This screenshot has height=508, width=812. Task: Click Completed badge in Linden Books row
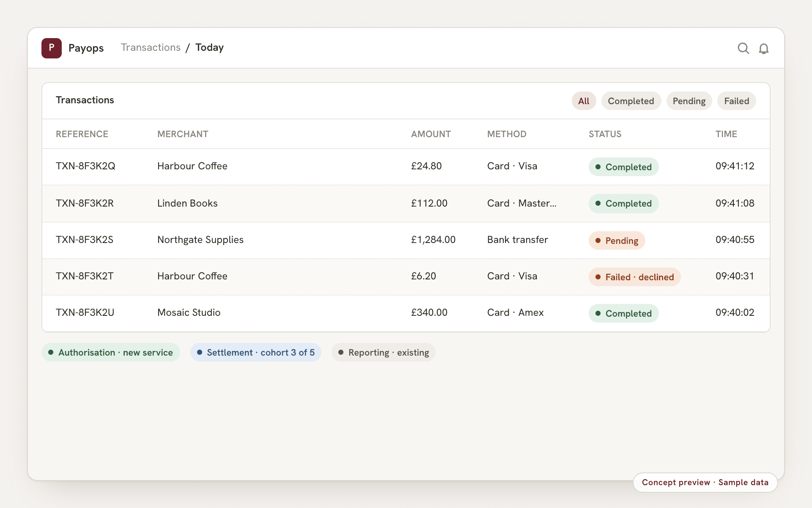point(623,203)
